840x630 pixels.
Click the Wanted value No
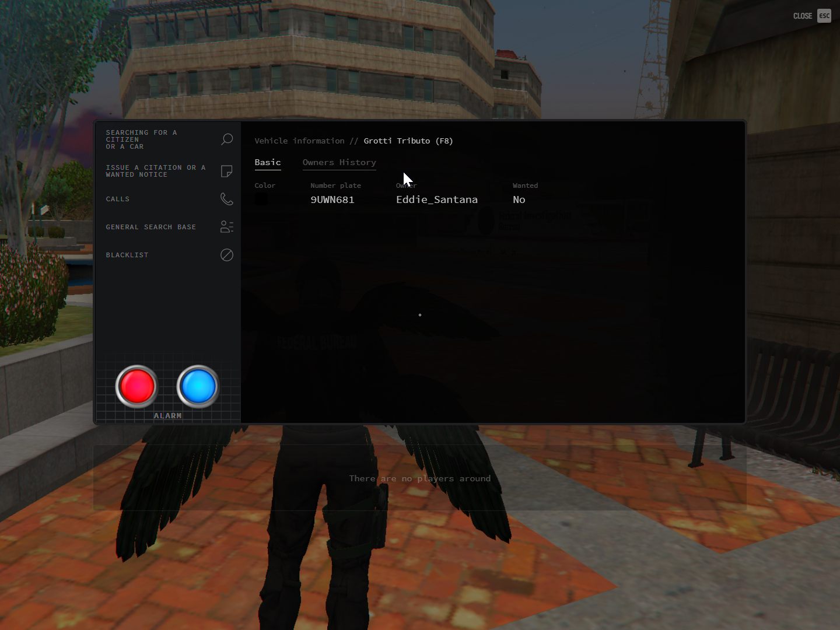[519, 199]
